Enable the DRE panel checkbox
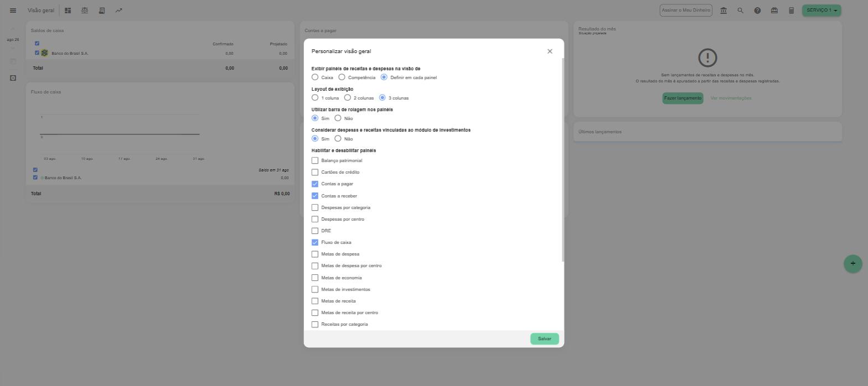 tap(315, 231)
